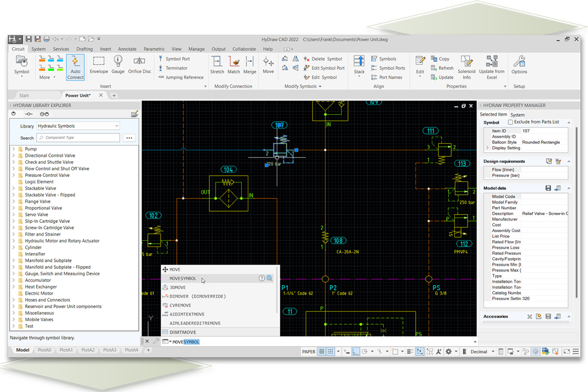Image resolution: width=588 pixels, height=392 pixels.
Task: Toggle clean screen button
Action: point(567,352)
